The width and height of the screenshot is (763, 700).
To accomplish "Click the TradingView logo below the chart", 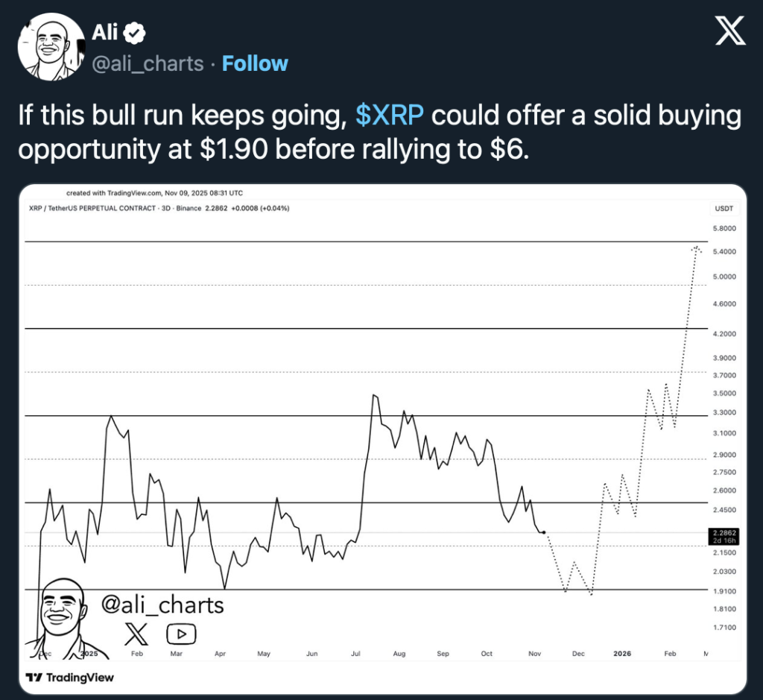I will click(70, 678).
